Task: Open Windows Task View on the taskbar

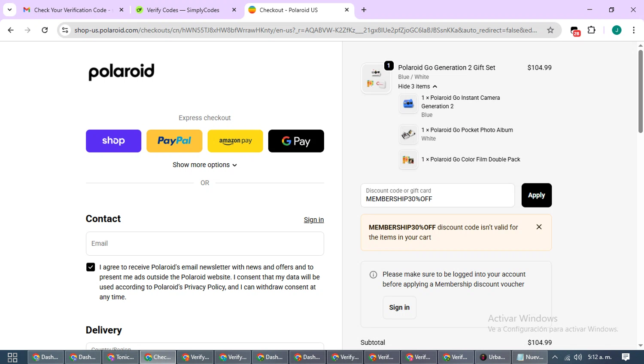Action: [12, 358]
